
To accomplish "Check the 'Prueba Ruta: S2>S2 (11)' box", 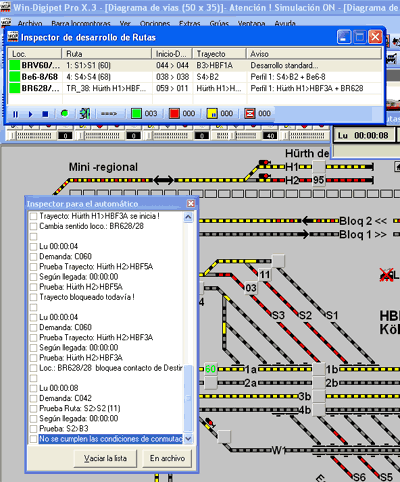I will (x=33, y=409).
